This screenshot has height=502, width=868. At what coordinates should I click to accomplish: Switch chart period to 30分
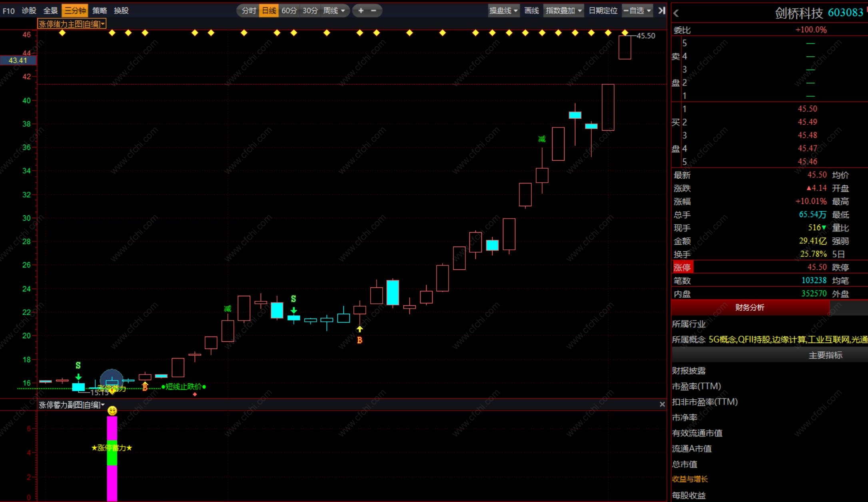pos(310,11)
